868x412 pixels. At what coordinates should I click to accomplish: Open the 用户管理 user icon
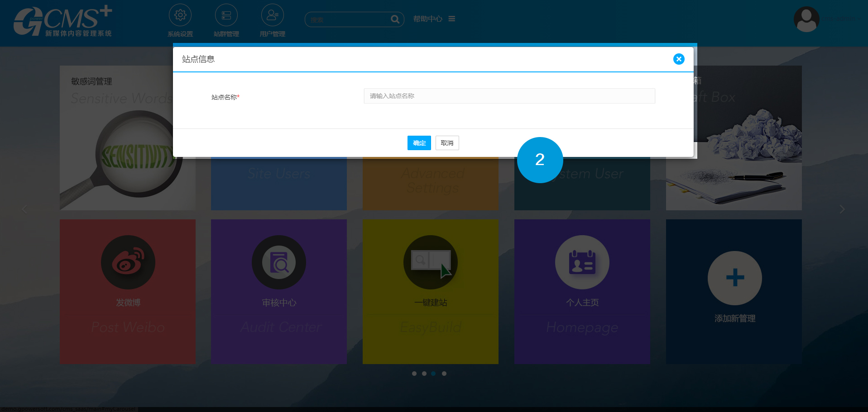[272, 15]
